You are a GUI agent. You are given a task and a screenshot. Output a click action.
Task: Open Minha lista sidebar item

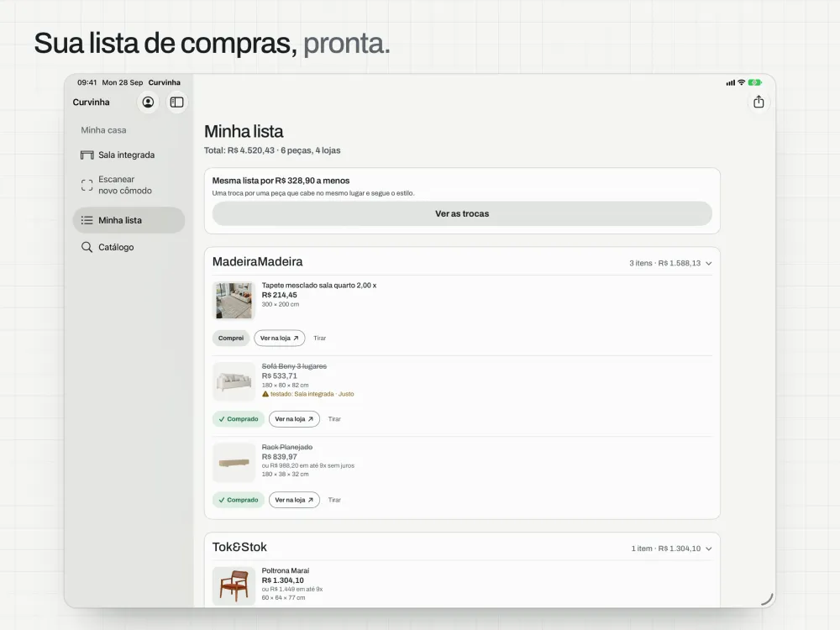[129, 220]
